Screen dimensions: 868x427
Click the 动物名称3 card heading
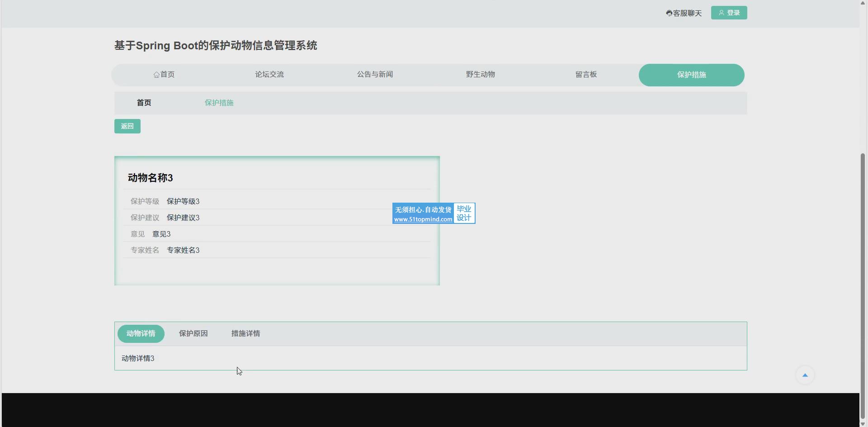click(x=151, y=178)
